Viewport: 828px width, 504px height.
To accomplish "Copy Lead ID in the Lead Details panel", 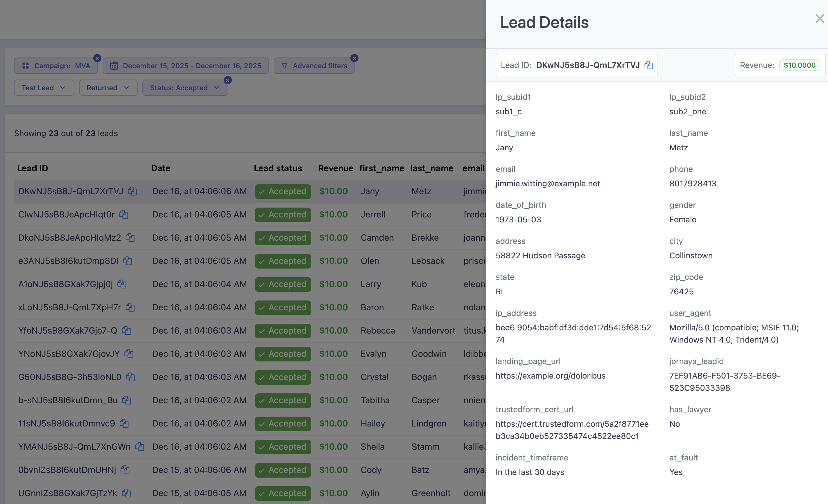I will click(x=648, y=65).
